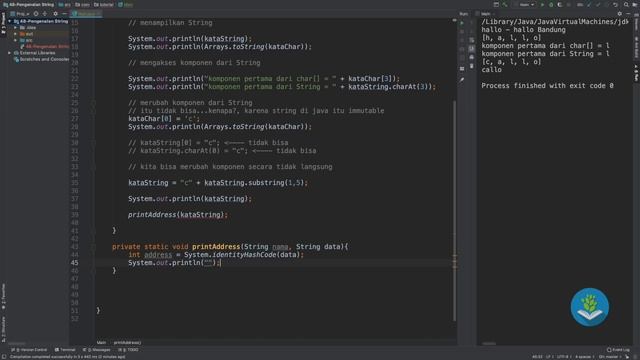Viewport: 640px width, 360px height.
Task: Click the Favorites vertical side tab
Action: 3,297
